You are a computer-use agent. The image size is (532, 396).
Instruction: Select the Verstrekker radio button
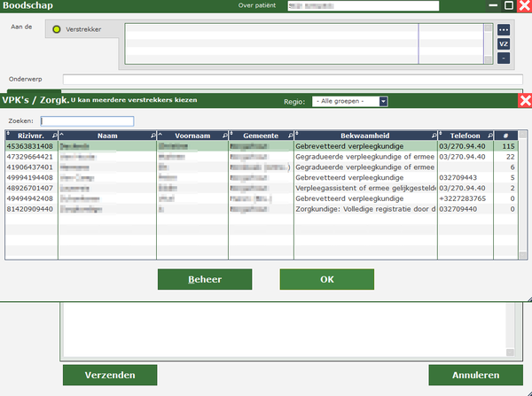(x=58, y=30)
